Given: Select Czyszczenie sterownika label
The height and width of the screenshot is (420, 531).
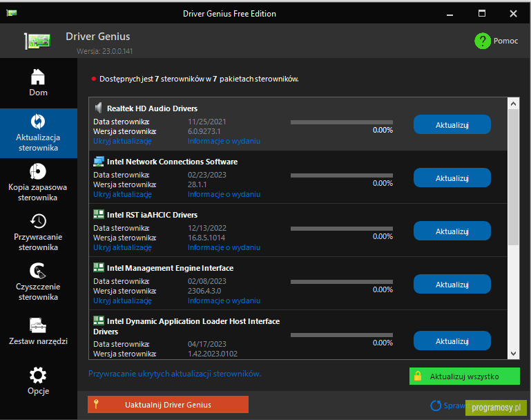Looking at the screenshot, I should [x=38, y=292].
